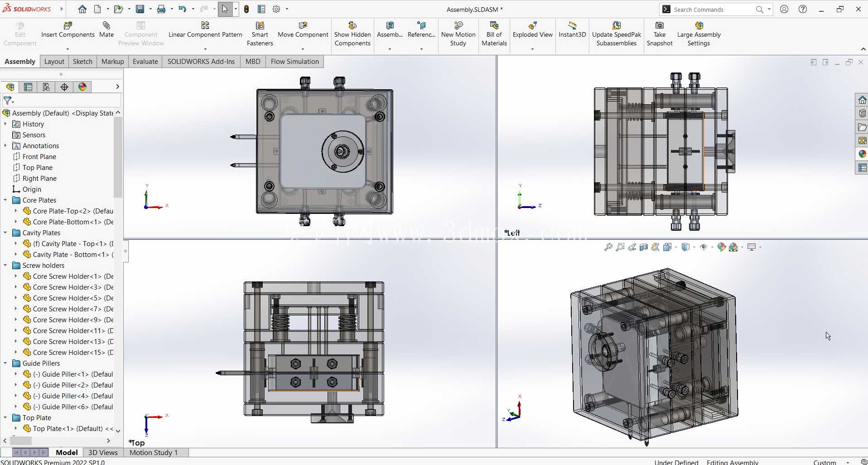Open Appearances task pane color ball
Image resolution: width=868 pixels, height=465 pixels.
pyautogui.click(x=862, y=154)
